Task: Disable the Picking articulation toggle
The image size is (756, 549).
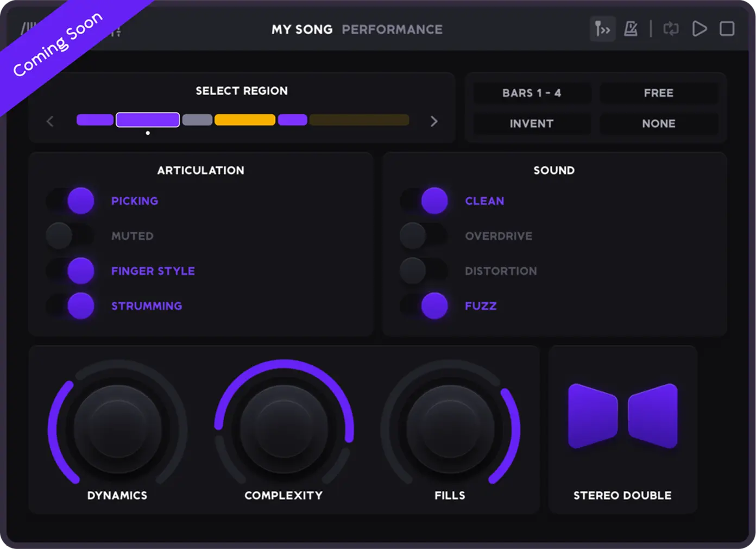Action: point(71,200)
